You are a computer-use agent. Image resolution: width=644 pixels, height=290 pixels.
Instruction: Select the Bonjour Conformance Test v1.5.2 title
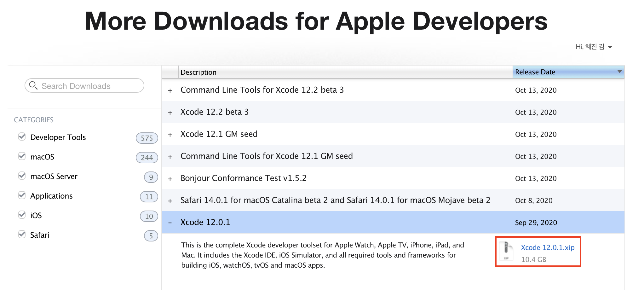(244, 178)
